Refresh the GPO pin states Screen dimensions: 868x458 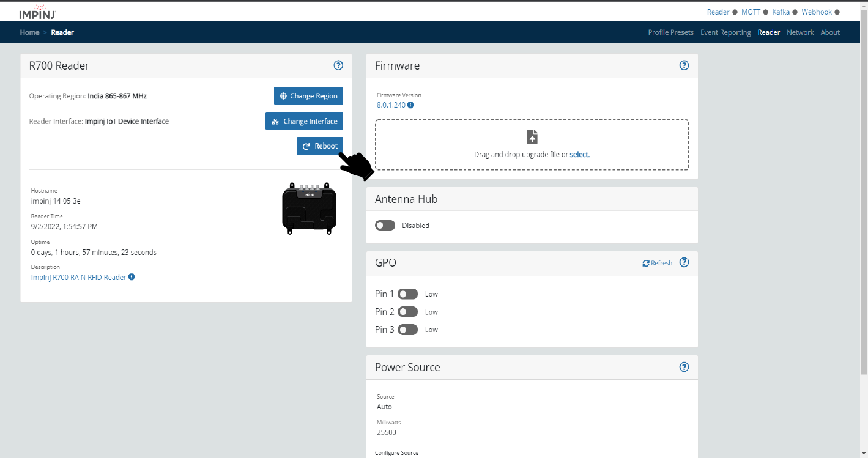[657, 263]
